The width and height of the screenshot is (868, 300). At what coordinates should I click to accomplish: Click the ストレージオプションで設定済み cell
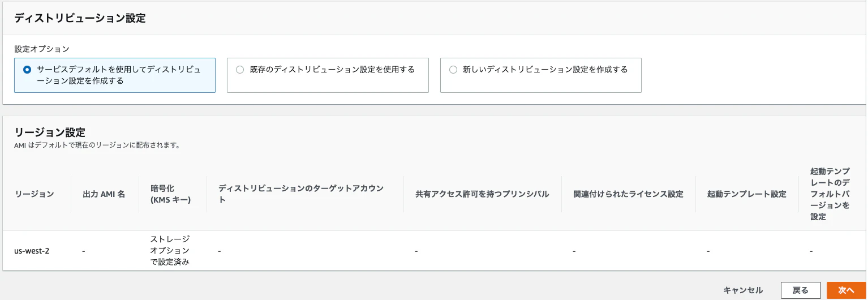click(170, 251)
